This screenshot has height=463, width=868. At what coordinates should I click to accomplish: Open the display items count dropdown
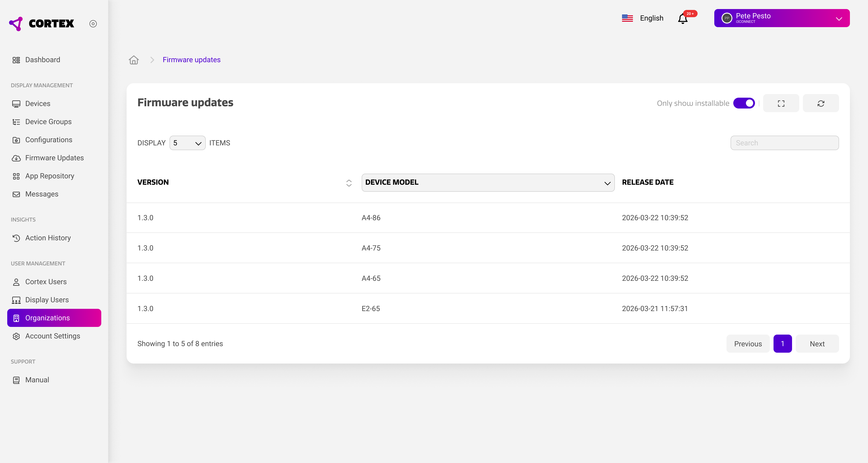[187, 143]
